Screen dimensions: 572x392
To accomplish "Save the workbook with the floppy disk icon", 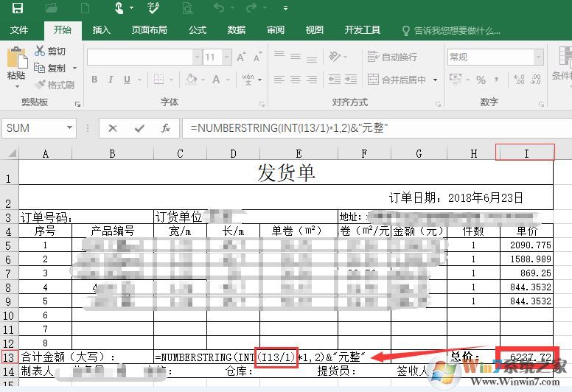I will (x=18, y=7).
